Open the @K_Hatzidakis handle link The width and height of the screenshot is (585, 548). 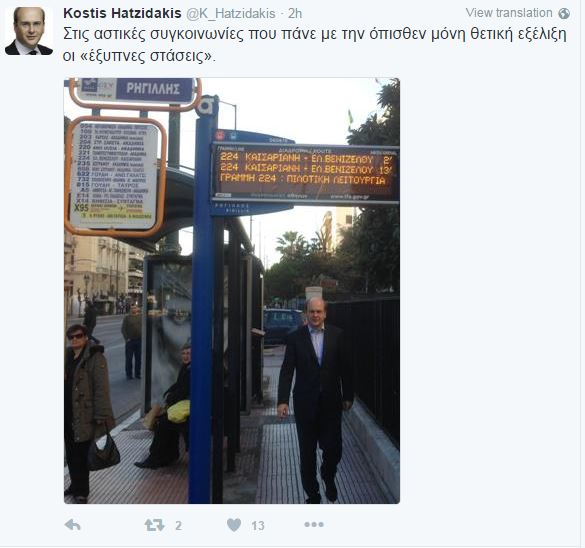click(x=231, y=14)
